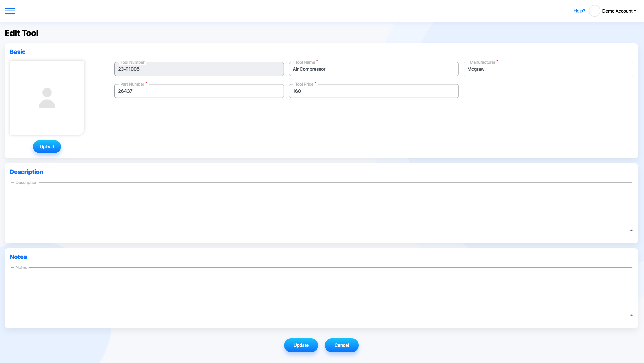Click the Upload button

coord(47,146)
